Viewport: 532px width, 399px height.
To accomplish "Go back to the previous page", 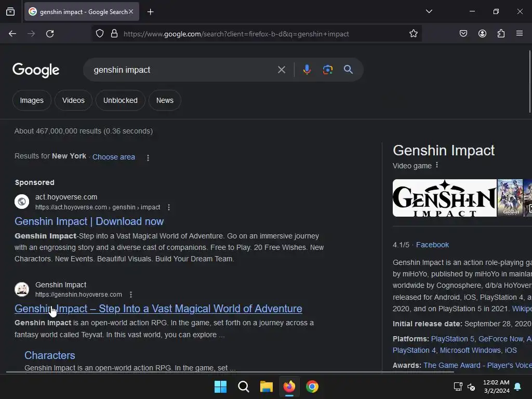I will [x=12, y=34].
